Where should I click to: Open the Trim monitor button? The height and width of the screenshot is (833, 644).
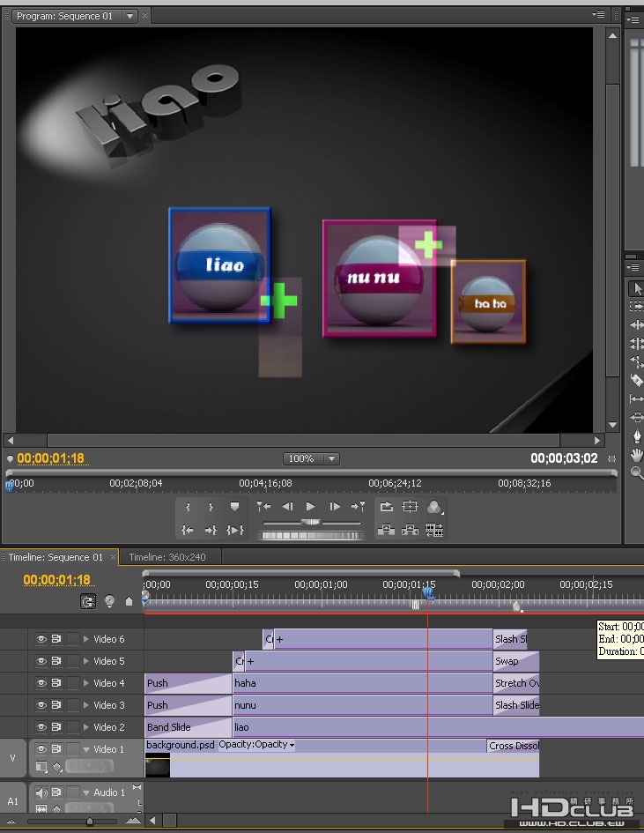(x=434, y=530)
